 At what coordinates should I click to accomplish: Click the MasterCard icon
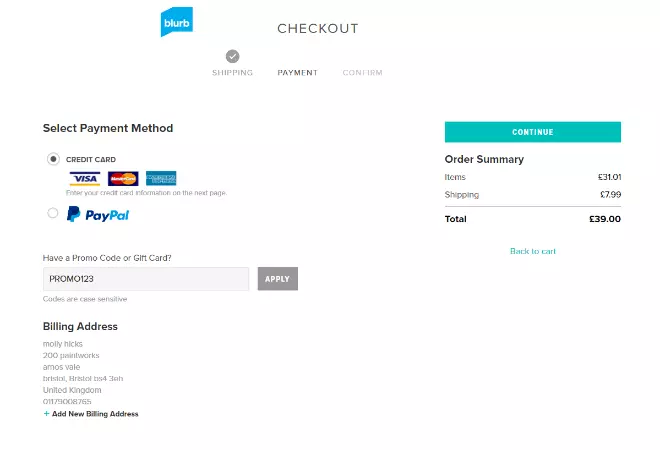click(x=123, y=179)
